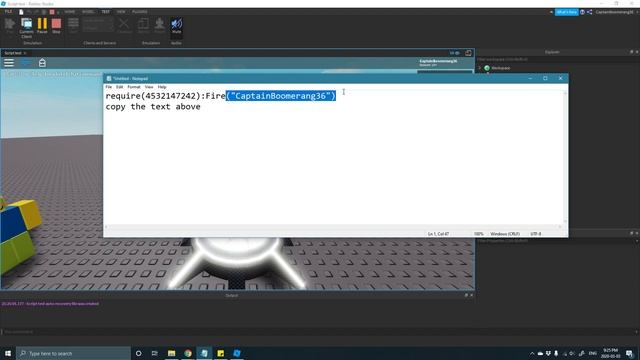Click the red stop icon in quick access bar
Image resolution: width=640 pixels, height=360 pixels.
[52, 12]
